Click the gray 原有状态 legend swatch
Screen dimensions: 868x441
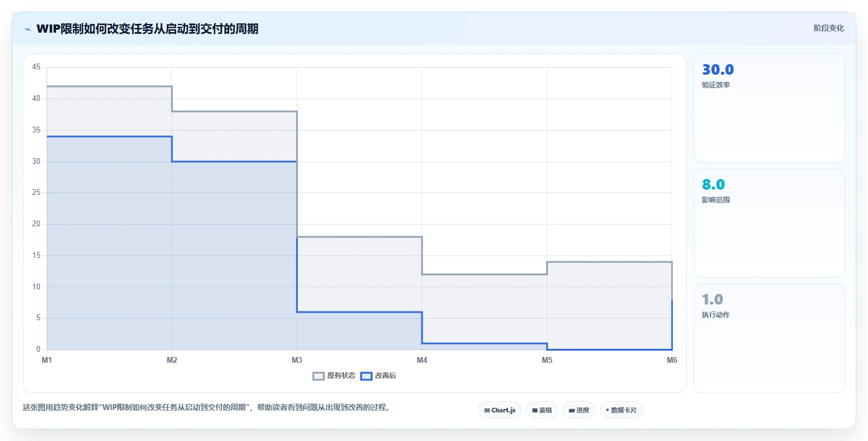318,376
